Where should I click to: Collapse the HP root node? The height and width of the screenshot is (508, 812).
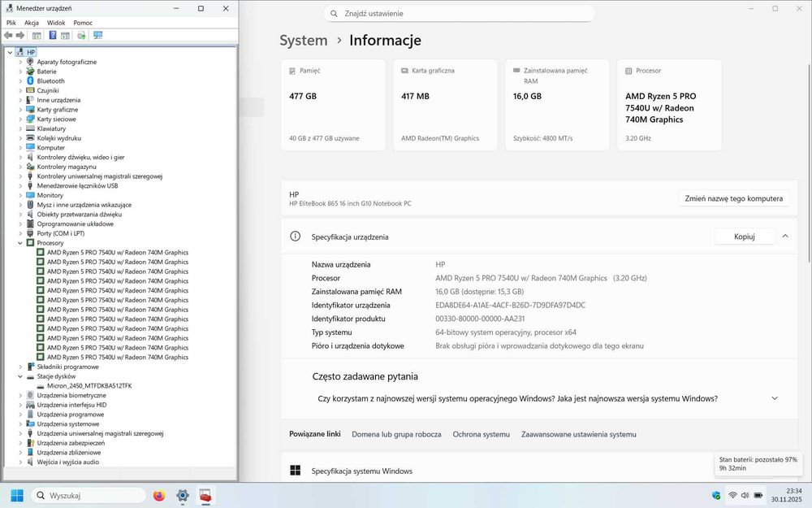10,52
